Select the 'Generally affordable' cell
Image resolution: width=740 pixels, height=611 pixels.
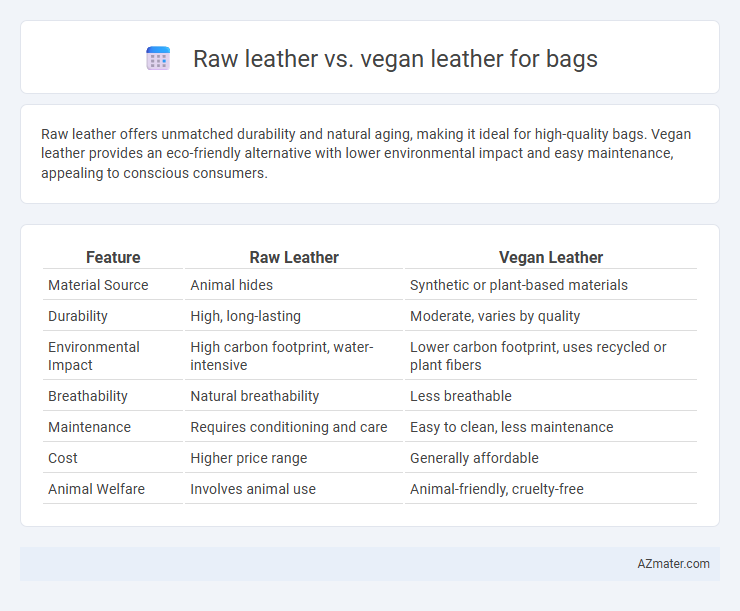(474, 458)
